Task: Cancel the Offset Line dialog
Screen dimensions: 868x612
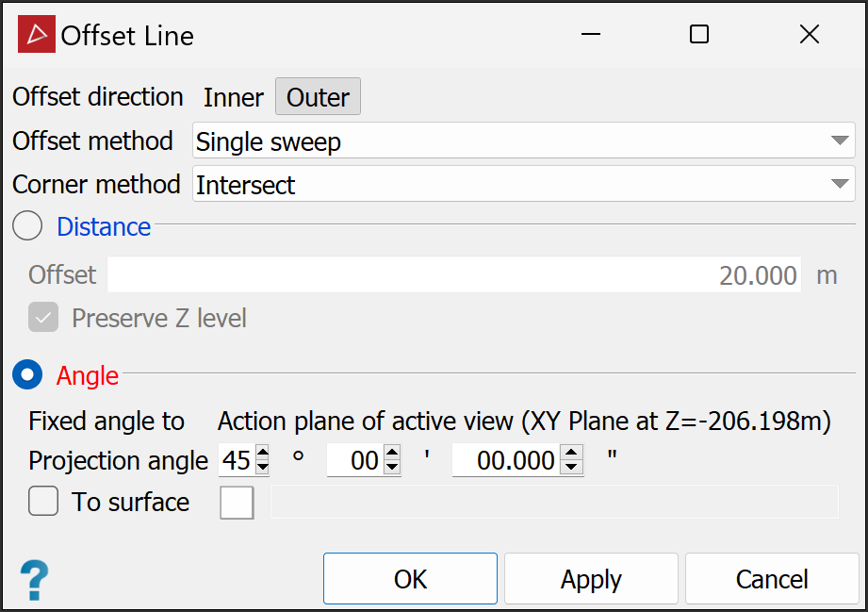Action: (x=771, y=578)
